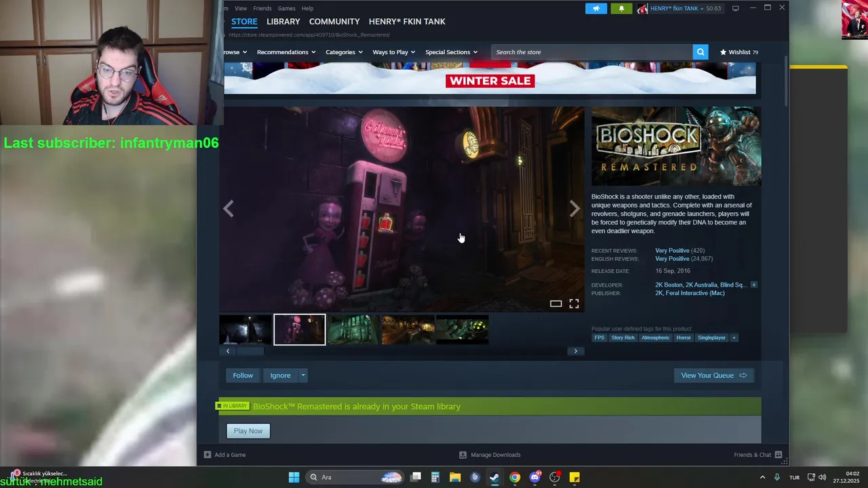Show previous screenshot using left carousel arrow
The image size is (868, 488).
tap(229, 209)
